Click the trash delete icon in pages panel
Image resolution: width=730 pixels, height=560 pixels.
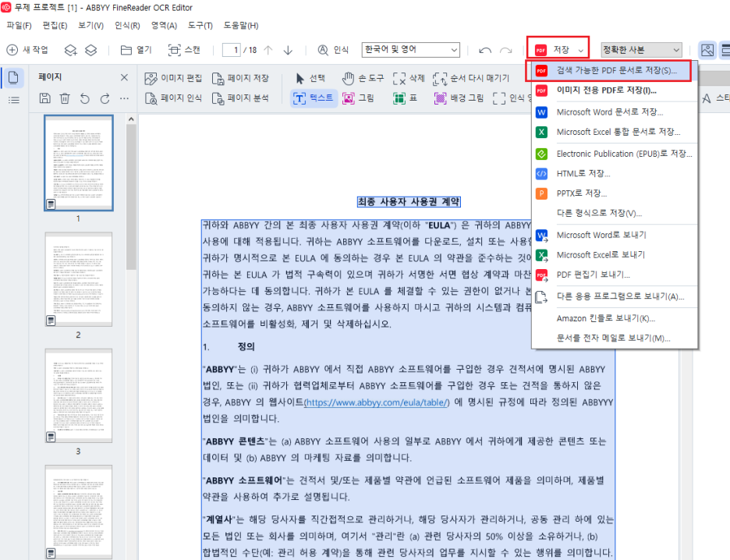coord(65,98)
